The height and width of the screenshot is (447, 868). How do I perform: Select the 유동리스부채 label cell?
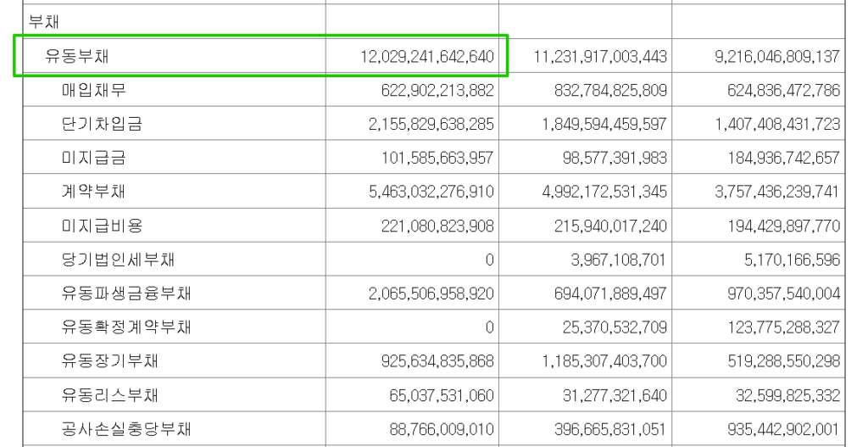(x=110, y=395)
